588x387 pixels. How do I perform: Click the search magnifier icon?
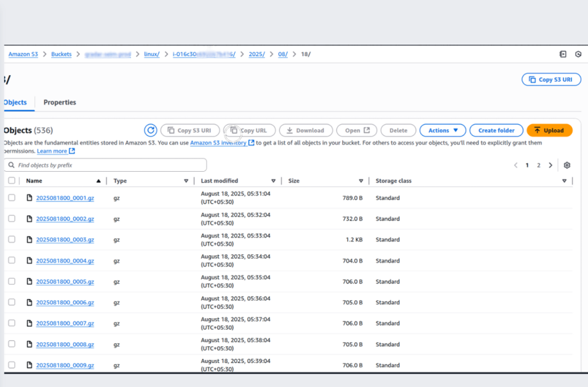[x=11, y=165]
